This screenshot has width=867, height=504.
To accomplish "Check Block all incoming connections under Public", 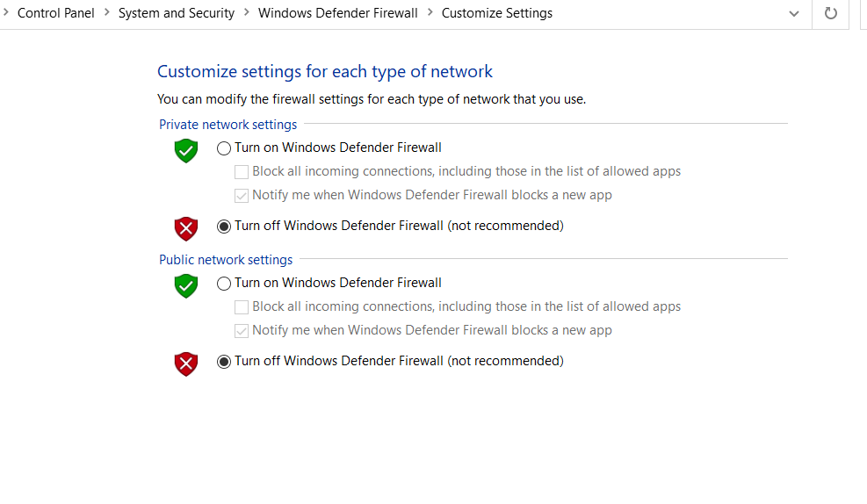I will 241,307.
